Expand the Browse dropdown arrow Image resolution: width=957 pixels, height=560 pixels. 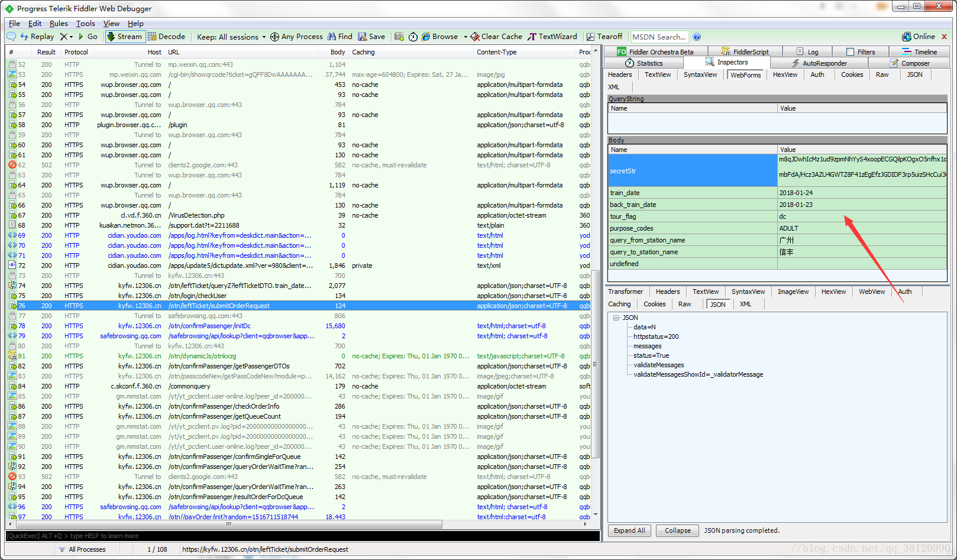pyautogui.click(x=465, y=37)
